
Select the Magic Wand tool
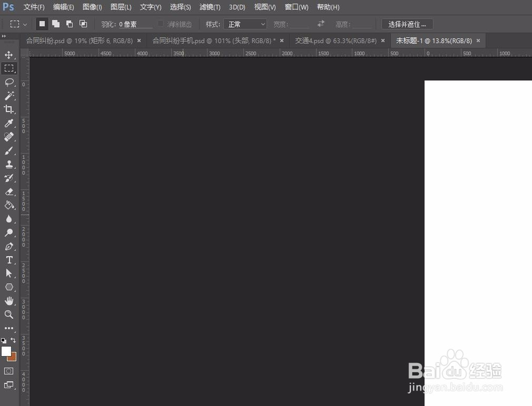(x=9, y=96)
